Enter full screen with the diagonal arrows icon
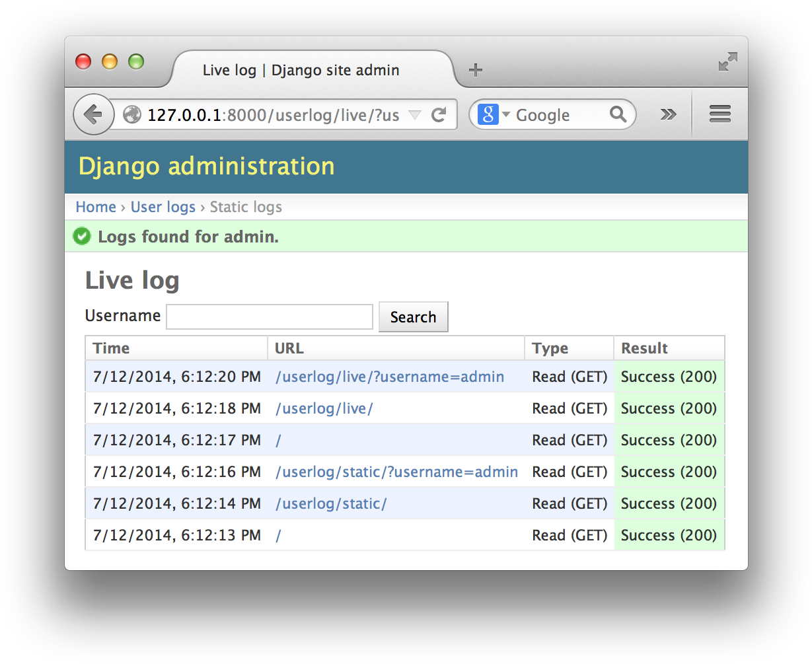The width and height of the screenshot is (812, 664). coord(728,61)
